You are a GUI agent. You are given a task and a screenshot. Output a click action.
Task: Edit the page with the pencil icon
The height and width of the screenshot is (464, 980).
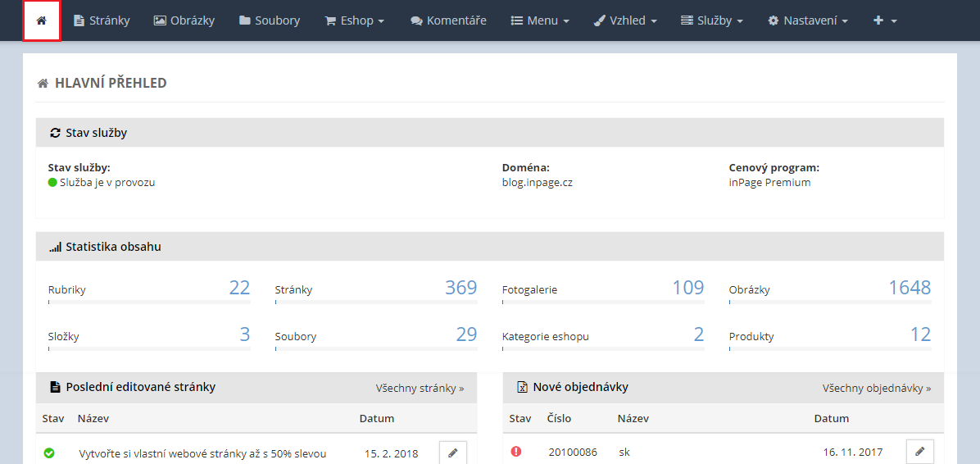pyautogui.click(x=453, y=453)
